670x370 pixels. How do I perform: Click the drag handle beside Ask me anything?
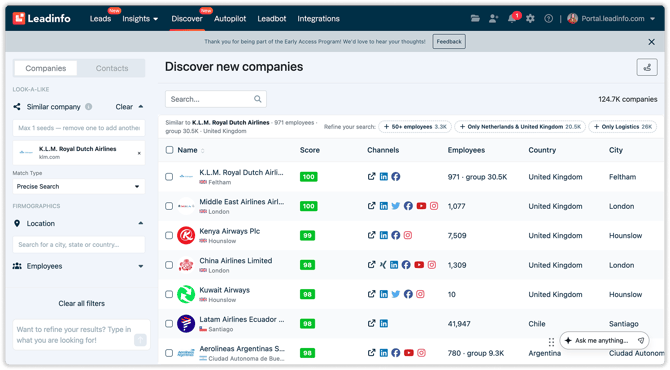551,342
